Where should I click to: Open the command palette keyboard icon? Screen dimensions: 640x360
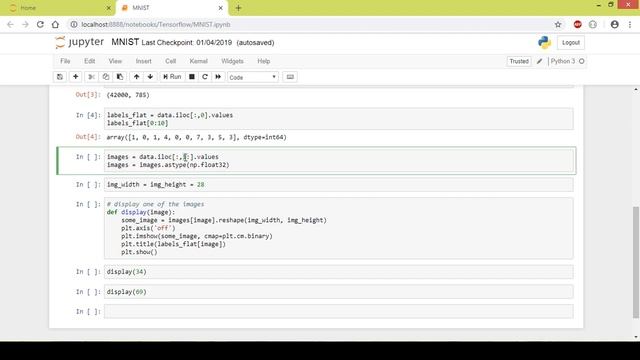pos(290,77)
